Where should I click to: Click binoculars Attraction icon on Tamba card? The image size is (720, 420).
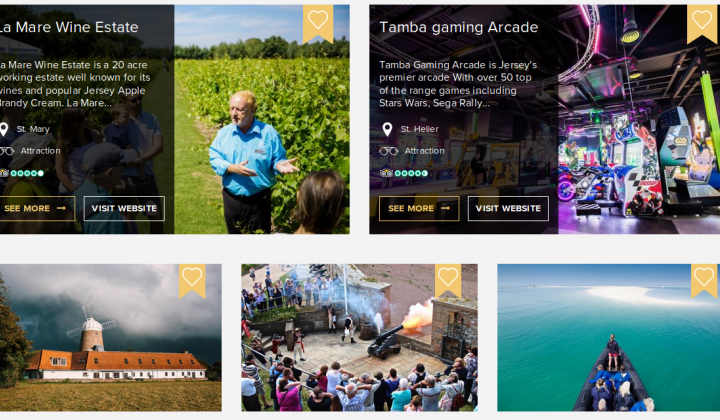click(388, 151)
